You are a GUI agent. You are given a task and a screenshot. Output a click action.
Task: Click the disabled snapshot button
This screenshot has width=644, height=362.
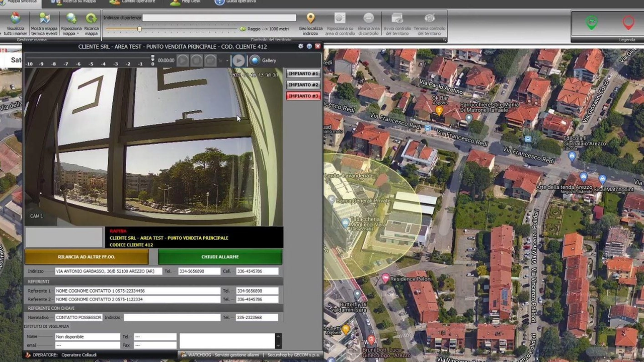tap(210, 60)
